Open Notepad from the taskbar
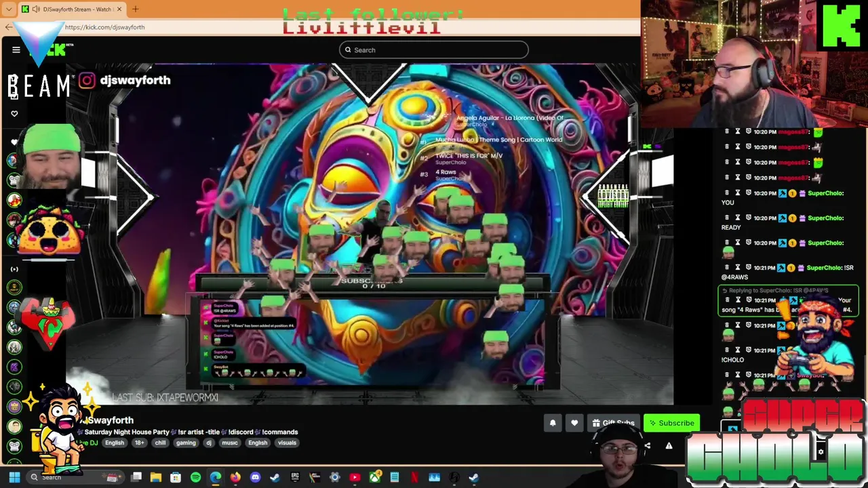The height and width of the screenshot is (488, 868). (x=395, y=477)
